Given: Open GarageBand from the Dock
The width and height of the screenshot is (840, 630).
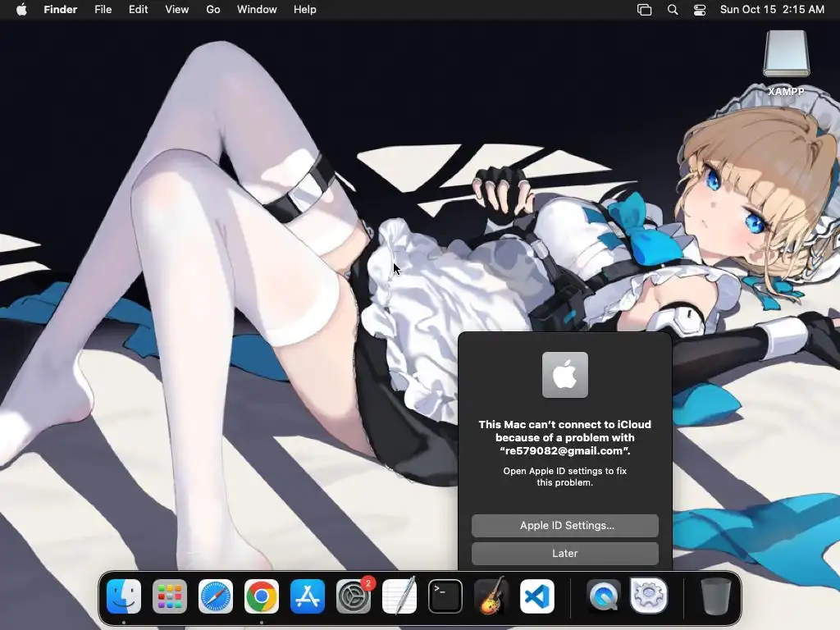Looking at the screenshot, I should [x=491, y=596].
